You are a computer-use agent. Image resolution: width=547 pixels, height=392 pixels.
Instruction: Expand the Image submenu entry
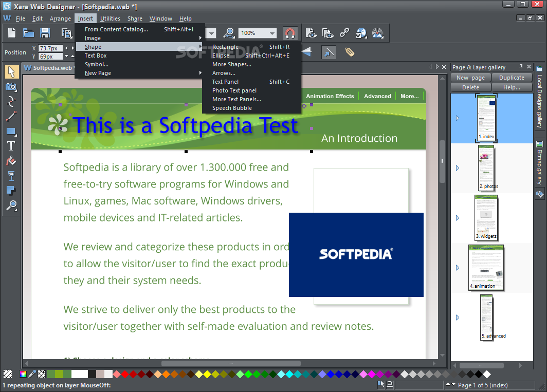[139, 38]
